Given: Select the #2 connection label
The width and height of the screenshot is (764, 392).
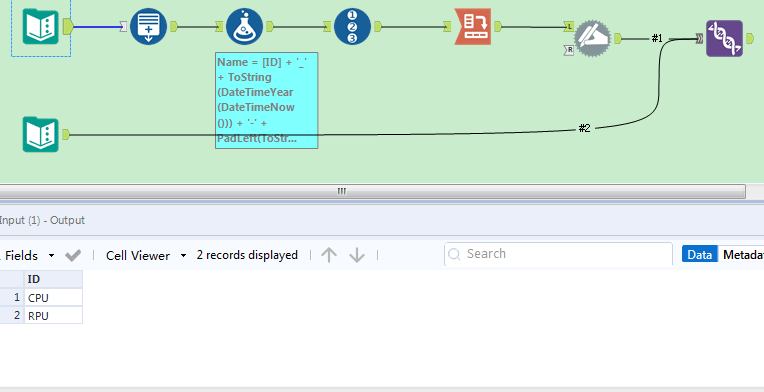Looking at the screenshot, I should coord(584,128).
